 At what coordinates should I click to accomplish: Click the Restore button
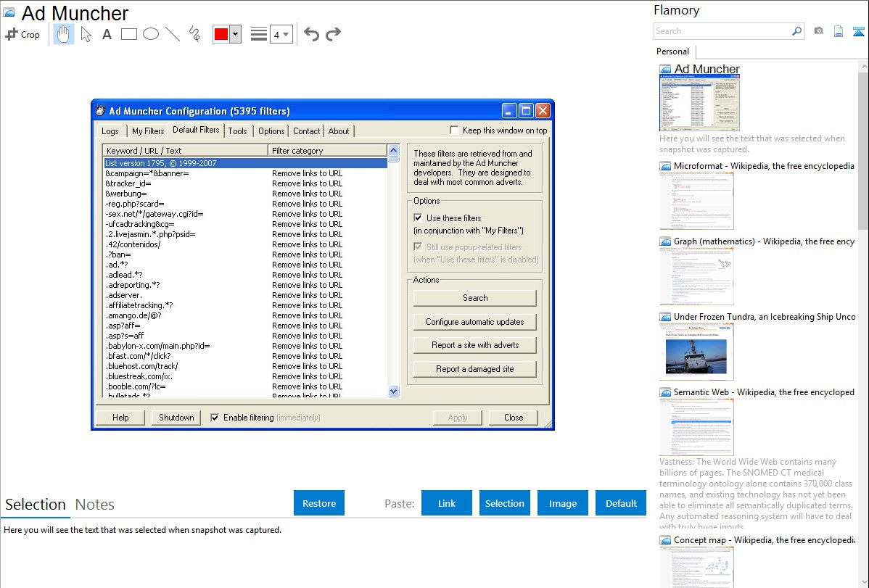(x=318, y=503)
